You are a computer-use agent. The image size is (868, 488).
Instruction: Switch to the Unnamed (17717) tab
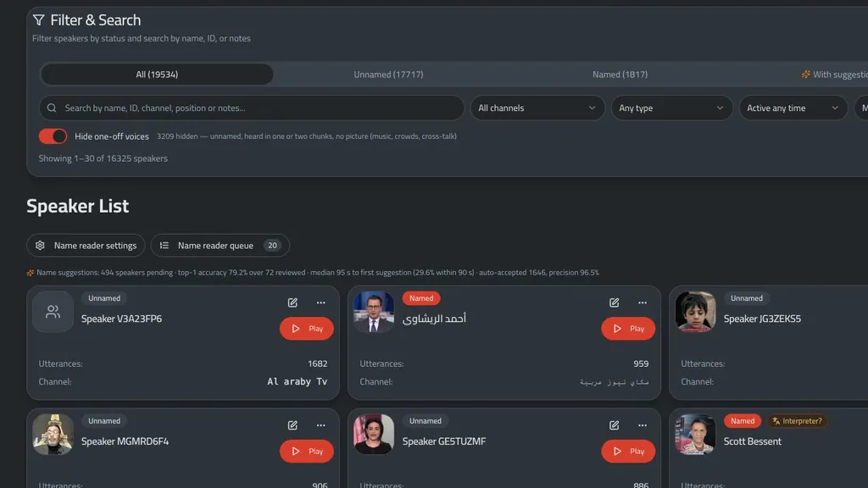click(388, 75)
